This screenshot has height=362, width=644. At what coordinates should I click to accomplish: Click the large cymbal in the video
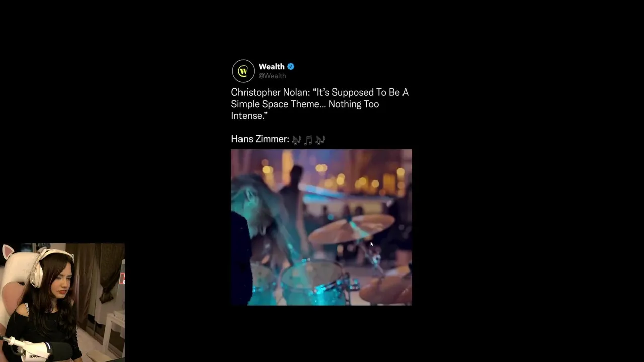(x=351, y=229)
